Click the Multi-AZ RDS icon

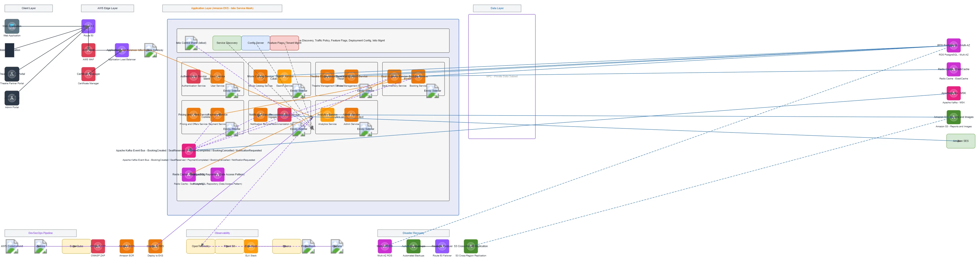pyautogui.click(x=385, y=246)
